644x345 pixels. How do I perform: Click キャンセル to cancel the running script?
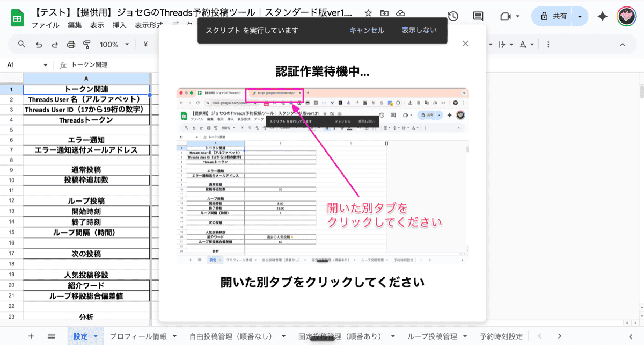click(x=367, y=30)
